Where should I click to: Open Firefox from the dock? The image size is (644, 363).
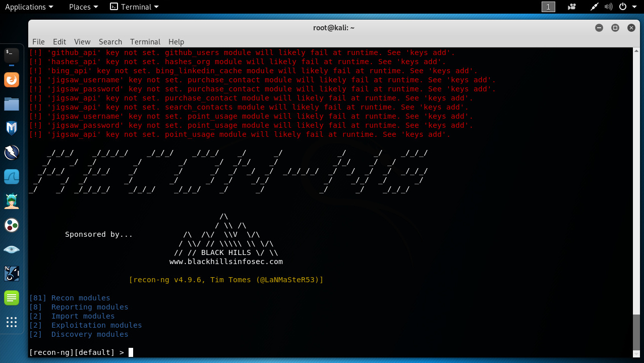point(12,80)
